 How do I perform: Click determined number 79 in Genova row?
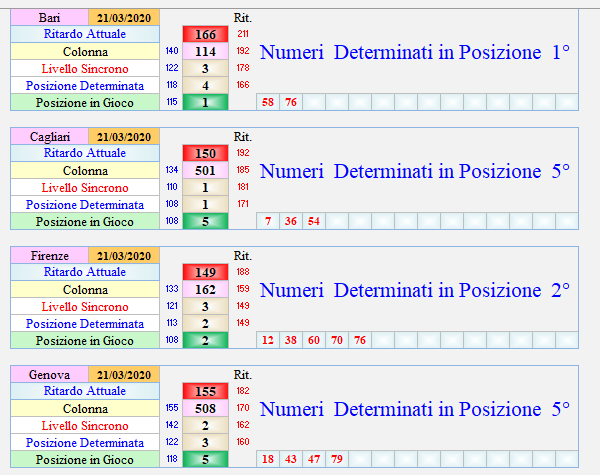point(337,459)
